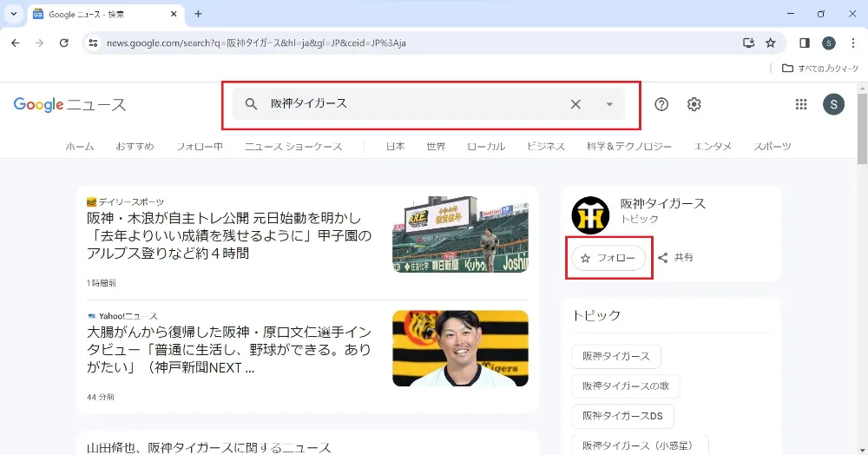The height and width of the screenshot is (455, 868).
Task: Follow the 阪神タイガース topic
Action: pyautogui.click(x=608, y=258)
